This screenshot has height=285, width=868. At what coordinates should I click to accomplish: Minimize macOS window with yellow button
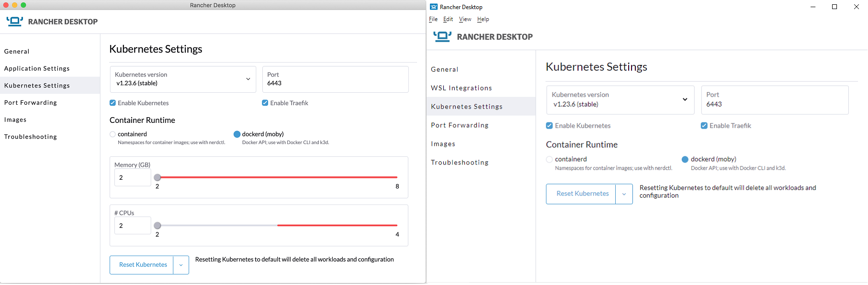[x=14, y=5]
